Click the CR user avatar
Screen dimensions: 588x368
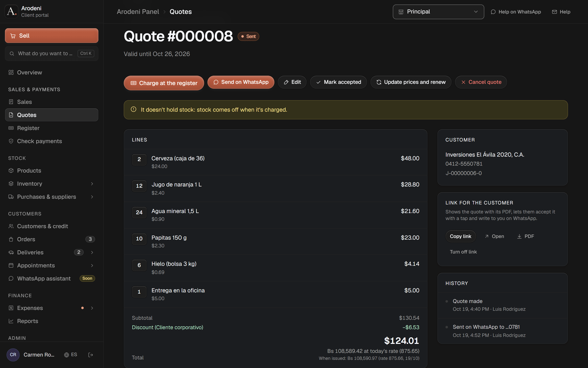pos(13,355)
